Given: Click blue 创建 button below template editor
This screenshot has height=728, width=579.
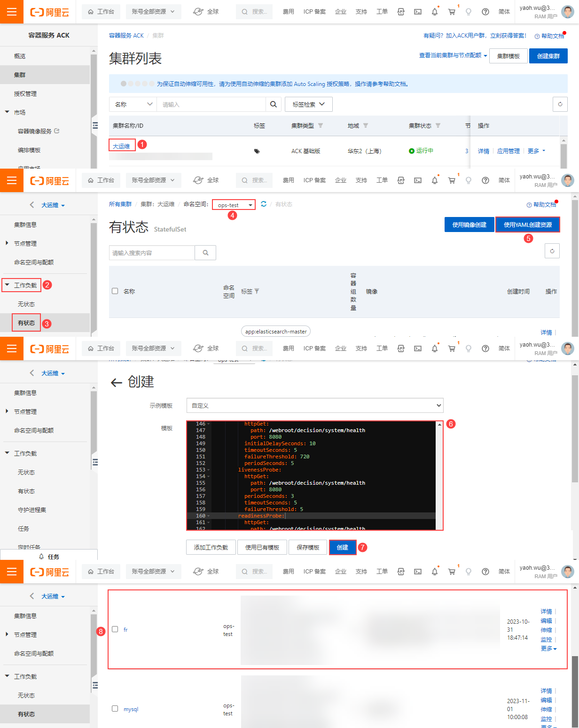Looking at the screenshot, I should click(x=343, y=547).
